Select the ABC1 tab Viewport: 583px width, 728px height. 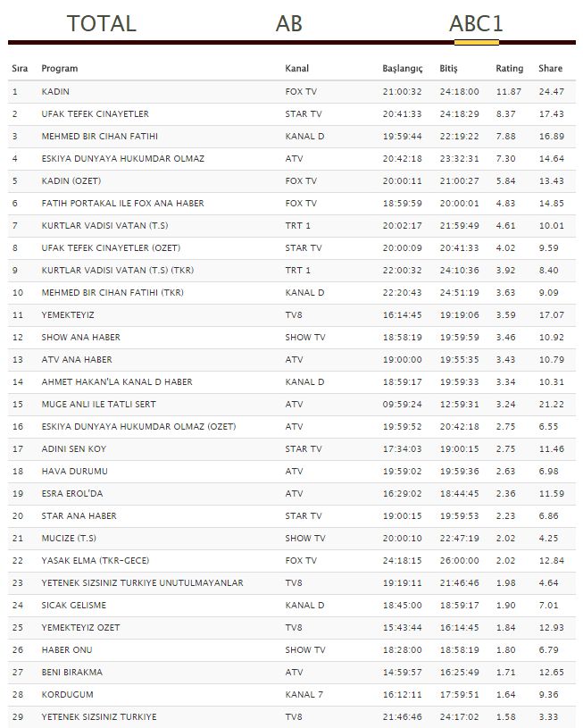(476, 24)
